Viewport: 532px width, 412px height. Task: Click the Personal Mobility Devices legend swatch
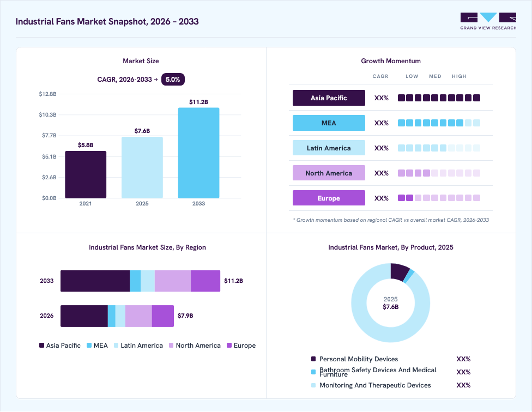(313, 359)
